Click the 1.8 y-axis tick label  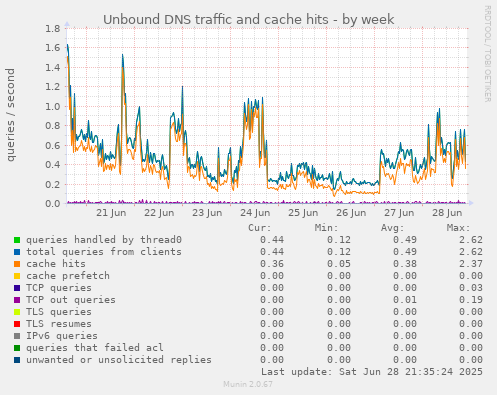[x=53, y=28]
